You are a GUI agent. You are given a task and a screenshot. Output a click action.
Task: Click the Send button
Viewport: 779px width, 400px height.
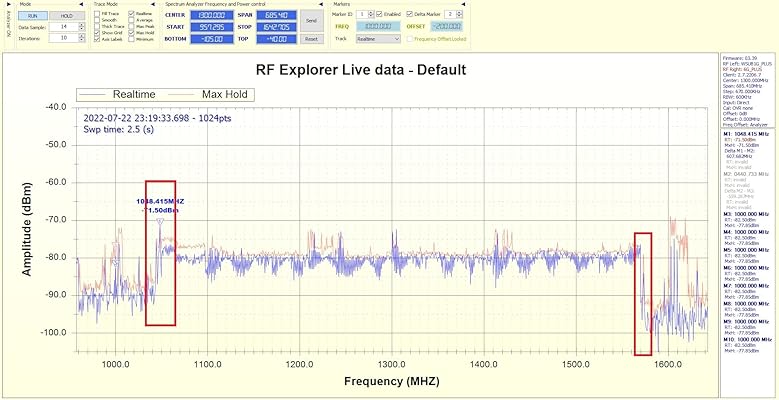pos(312,21)
